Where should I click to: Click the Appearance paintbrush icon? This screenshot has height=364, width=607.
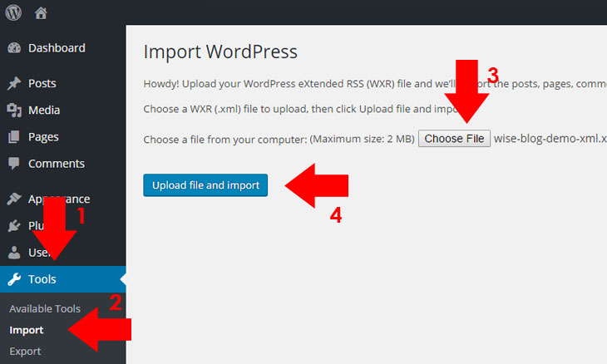14,199
